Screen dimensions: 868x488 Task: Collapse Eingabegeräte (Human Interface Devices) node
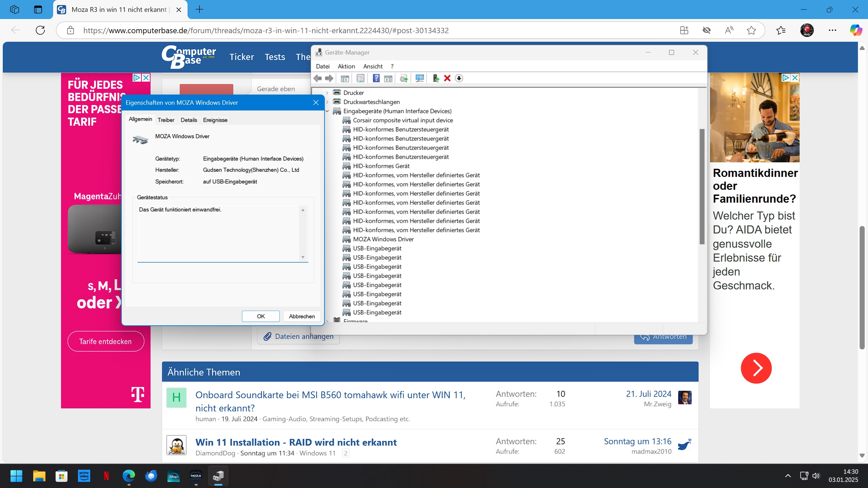327,111
